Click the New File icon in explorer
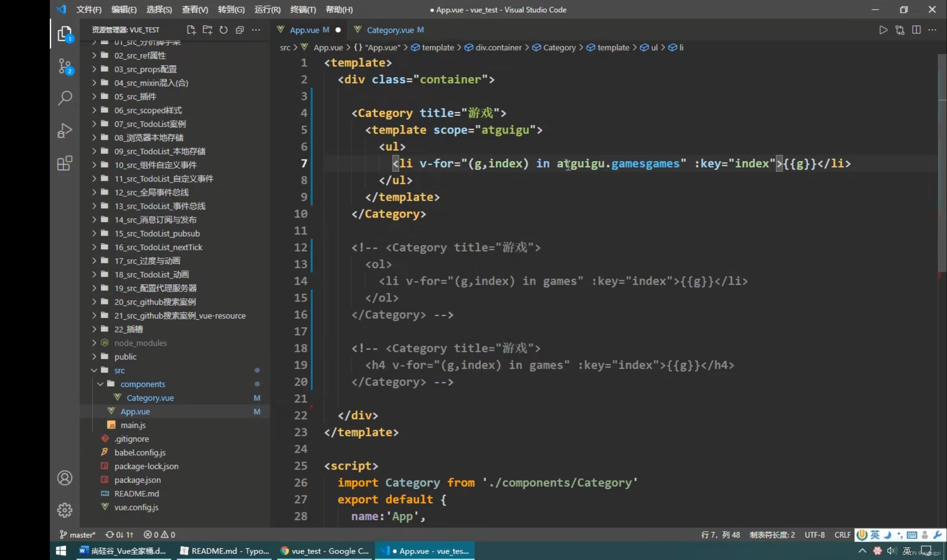This screenshot has width=947, height=560. (191, 30)
